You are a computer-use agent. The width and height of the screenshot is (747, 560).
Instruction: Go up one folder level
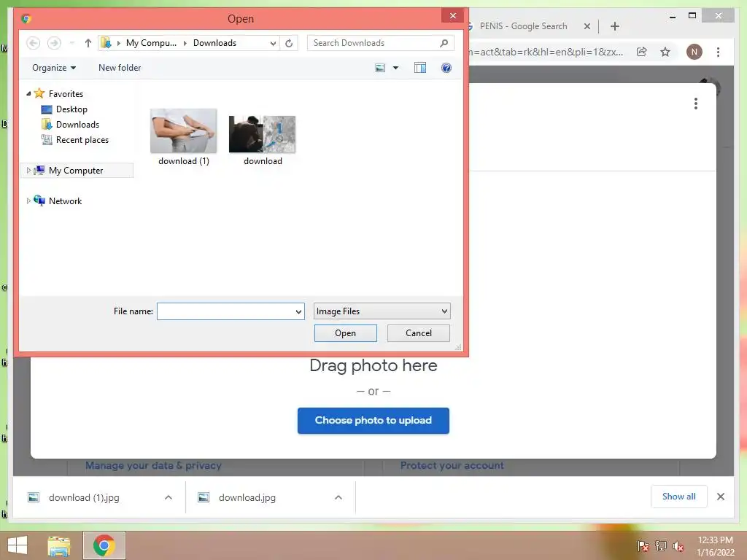click(x=88, y=43)
